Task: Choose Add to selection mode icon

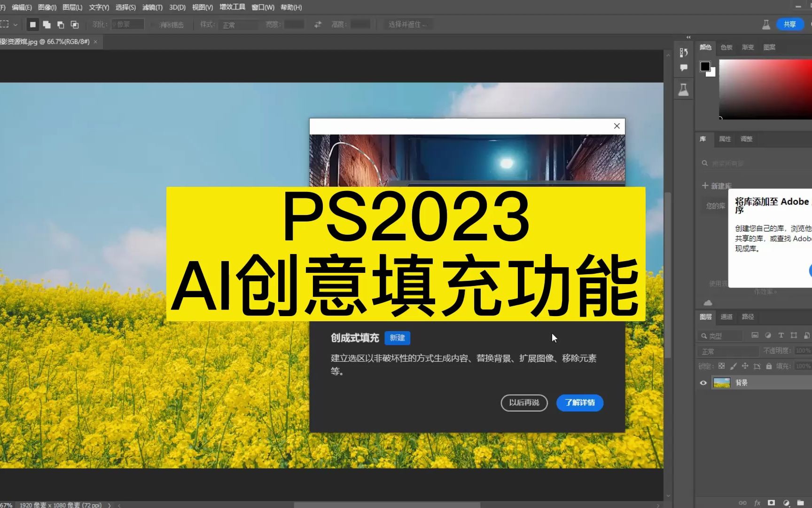Action: click(47, 24)
